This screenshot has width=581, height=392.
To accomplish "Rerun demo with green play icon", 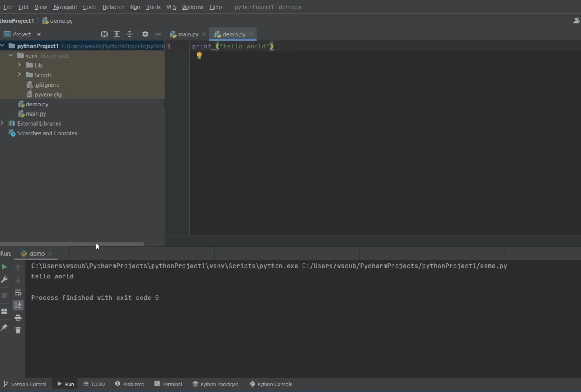I will [4, 267].
